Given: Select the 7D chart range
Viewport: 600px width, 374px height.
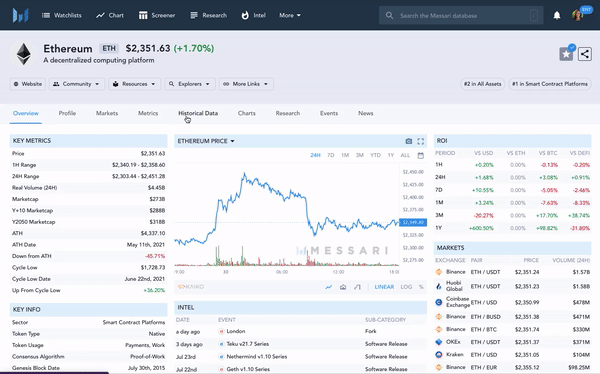Looking at the screenshot, I should [331, 155].
